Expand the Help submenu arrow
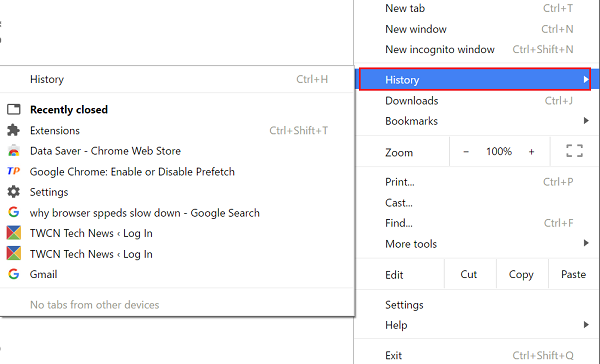The width and height of the screenshot is (600, 364). [586, 325]
